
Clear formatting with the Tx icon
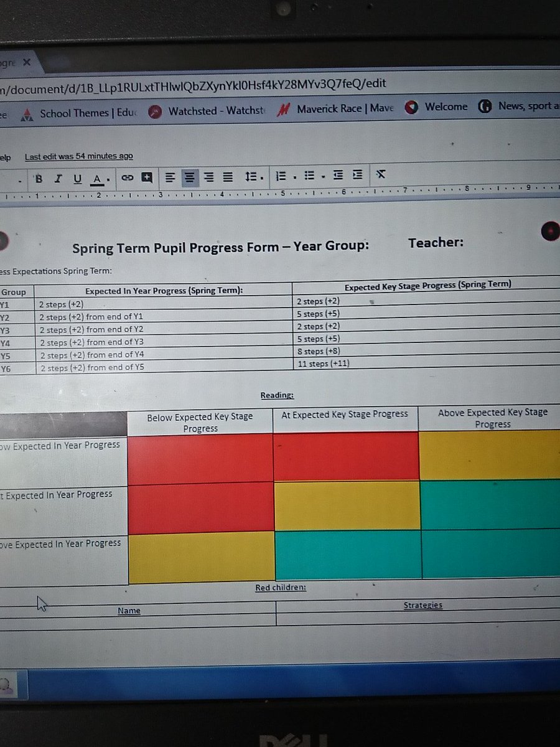click(x=381, y=174)
